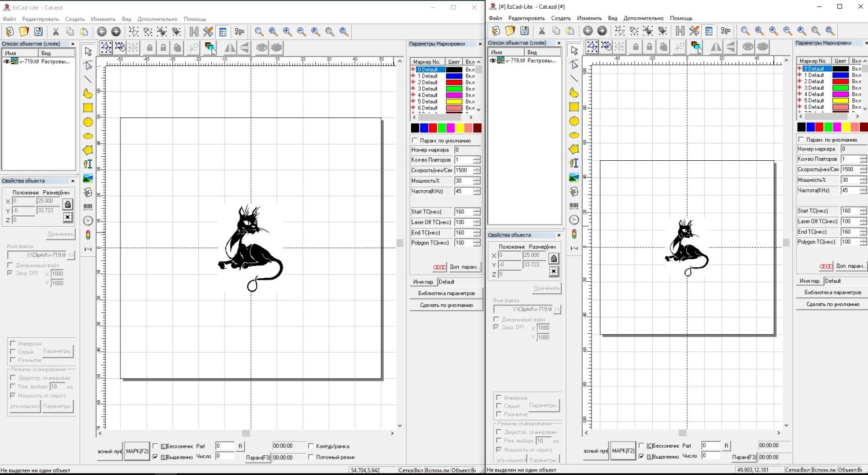Click 'Доп. парам...' button in left window
This screenshot has width=868, height=475.
(465, 267)
